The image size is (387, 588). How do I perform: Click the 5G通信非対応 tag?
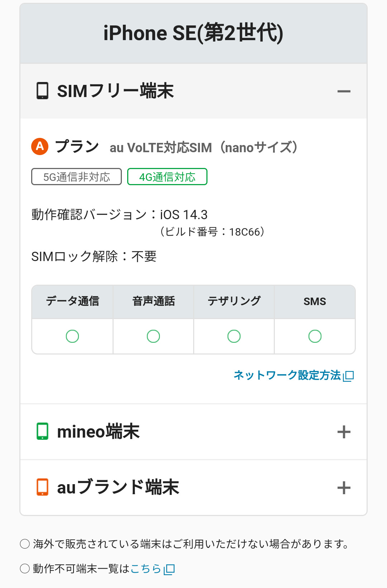(x=76, y=177)
